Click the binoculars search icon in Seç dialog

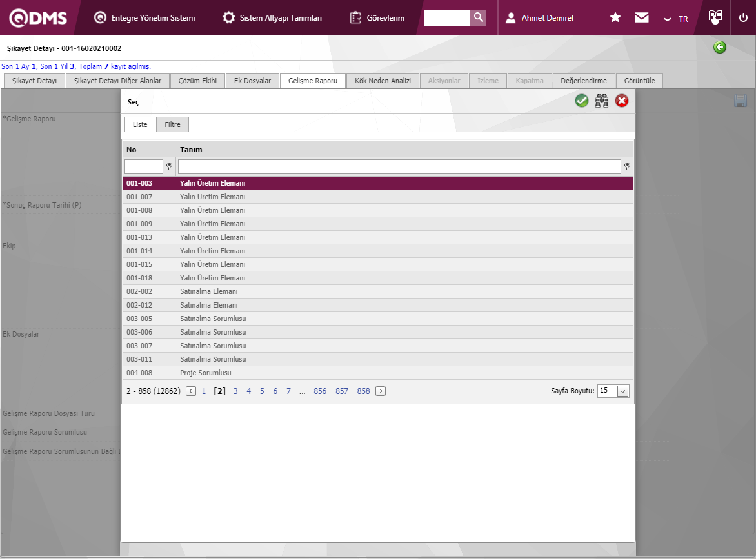coord(602,101)
